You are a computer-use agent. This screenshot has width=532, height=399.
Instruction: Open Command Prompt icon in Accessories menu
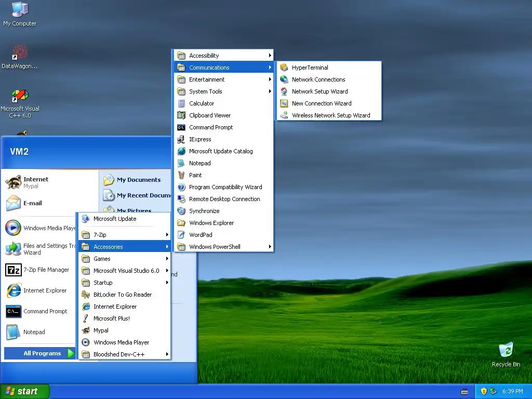pos(181,127)
